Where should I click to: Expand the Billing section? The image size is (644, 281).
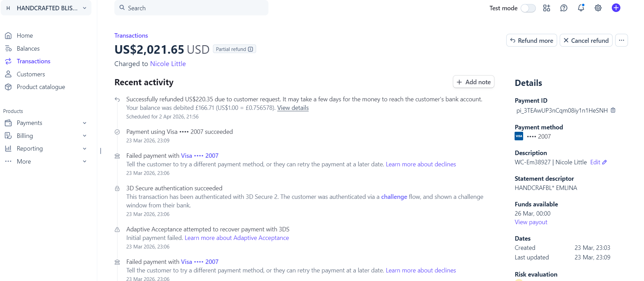(x=46, y=136)
